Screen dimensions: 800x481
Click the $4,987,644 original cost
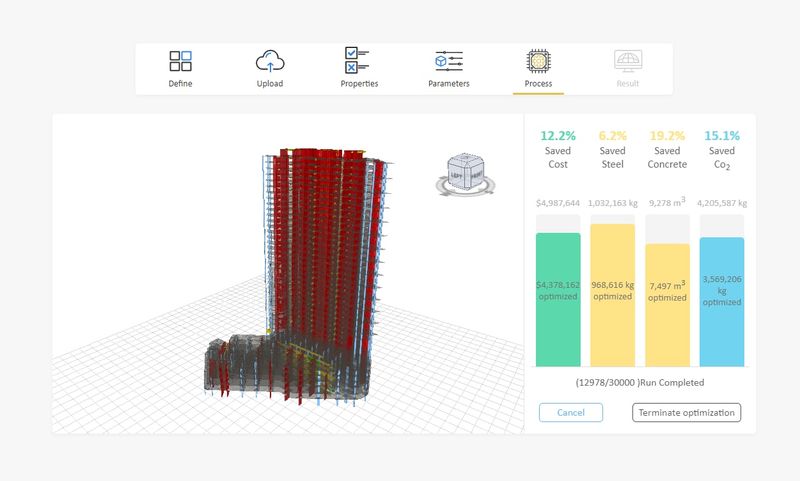(558, 203)
